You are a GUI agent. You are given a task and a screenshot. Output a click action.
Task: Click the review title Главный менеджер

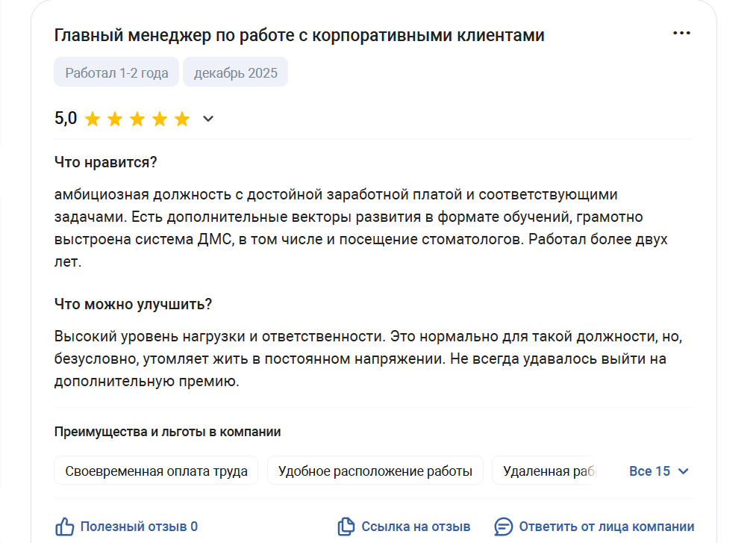299,35
